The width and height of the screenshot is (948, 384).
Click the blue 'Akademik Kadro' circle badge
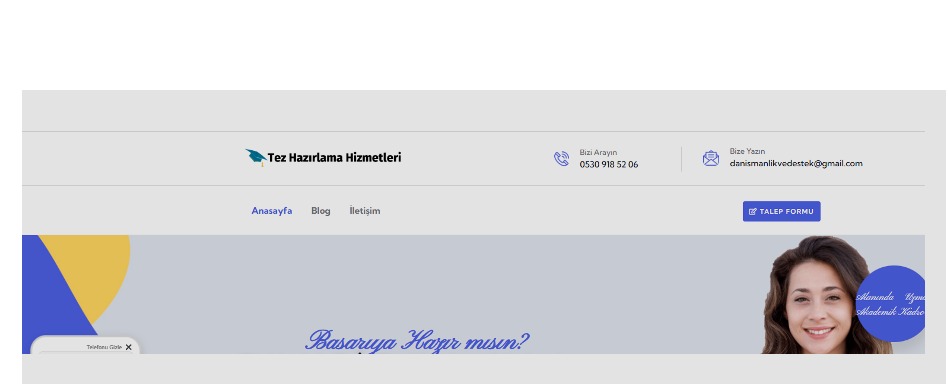[891, 304]
